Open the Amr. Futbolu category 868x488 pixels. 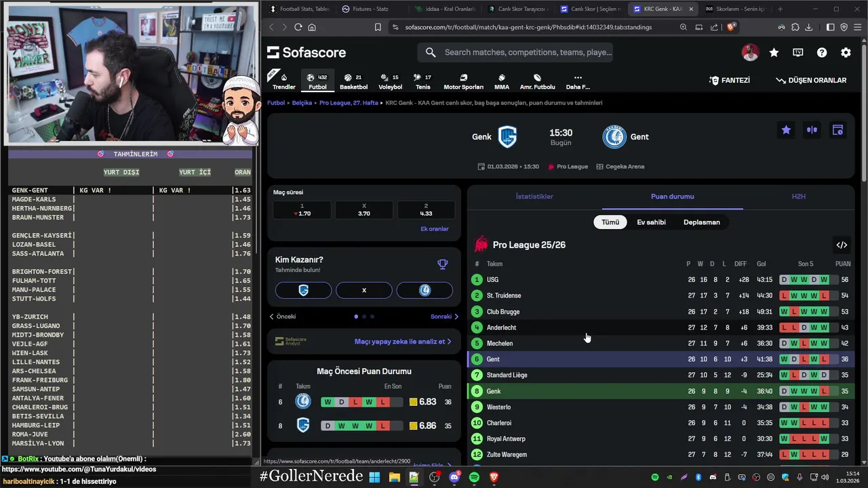coord(537,81)
